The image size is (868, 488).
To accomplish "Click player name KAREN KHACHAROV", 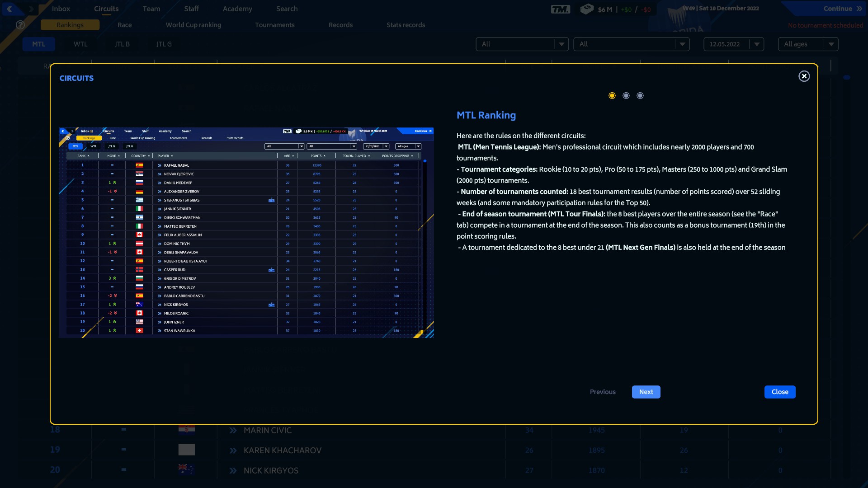I will tap(283, 450).
